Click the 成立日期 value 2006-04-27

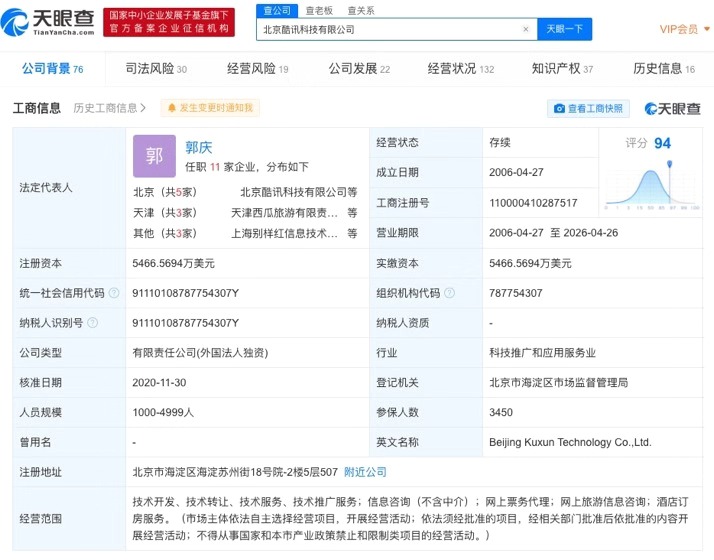tap(516, 172)
